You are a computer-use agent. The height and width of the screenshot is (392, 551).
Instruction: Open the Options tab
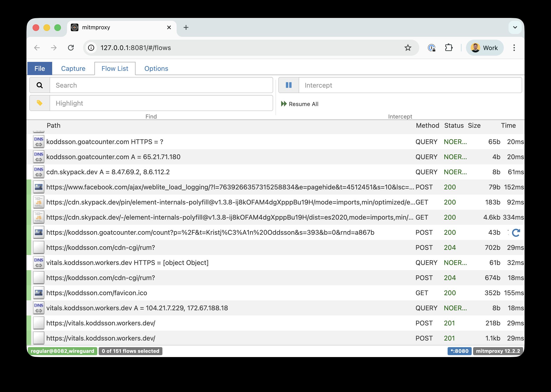tap(156, 68)
